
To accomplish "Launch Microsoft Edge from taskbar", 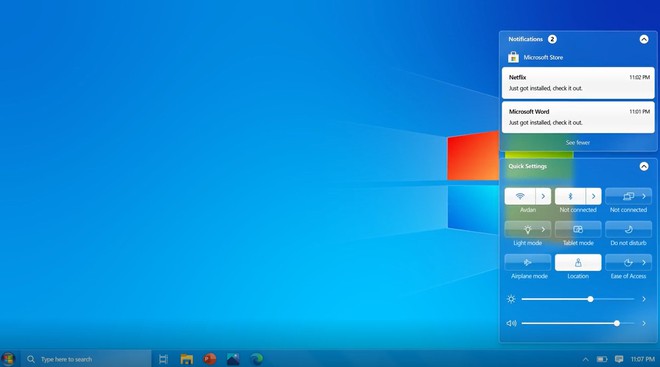I will click(x=256, y=359).
